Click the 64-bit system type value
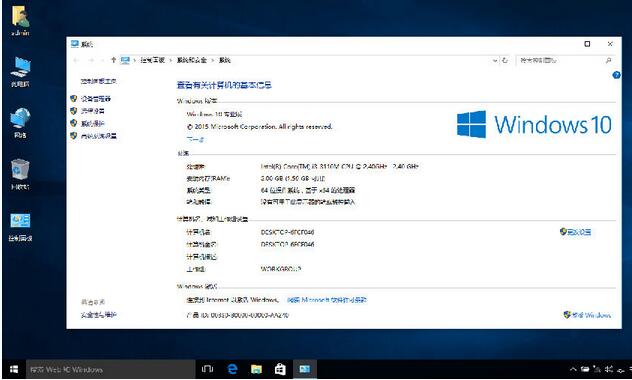632x380 pixels. coord(308,190)
